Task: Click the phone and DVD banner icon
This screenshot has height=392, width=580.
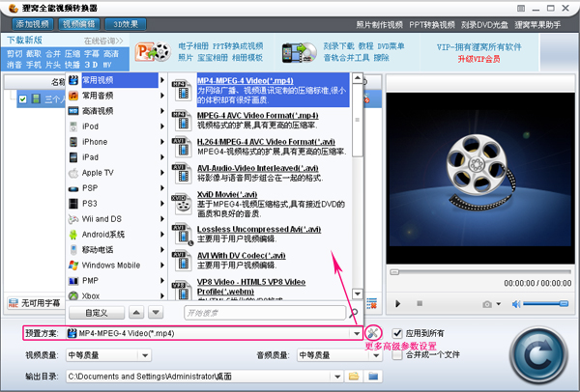Action: (300, 52)
